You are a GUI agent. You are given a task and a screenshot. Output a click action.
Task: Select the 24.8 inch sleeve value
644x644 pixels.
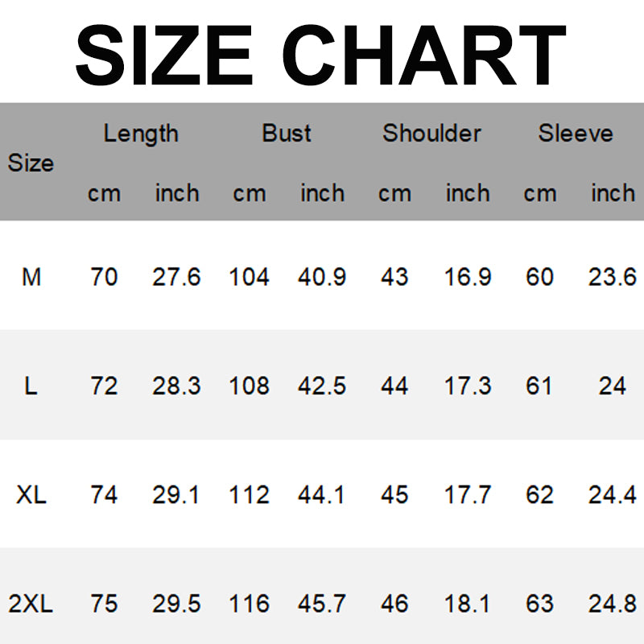(613, 604)
